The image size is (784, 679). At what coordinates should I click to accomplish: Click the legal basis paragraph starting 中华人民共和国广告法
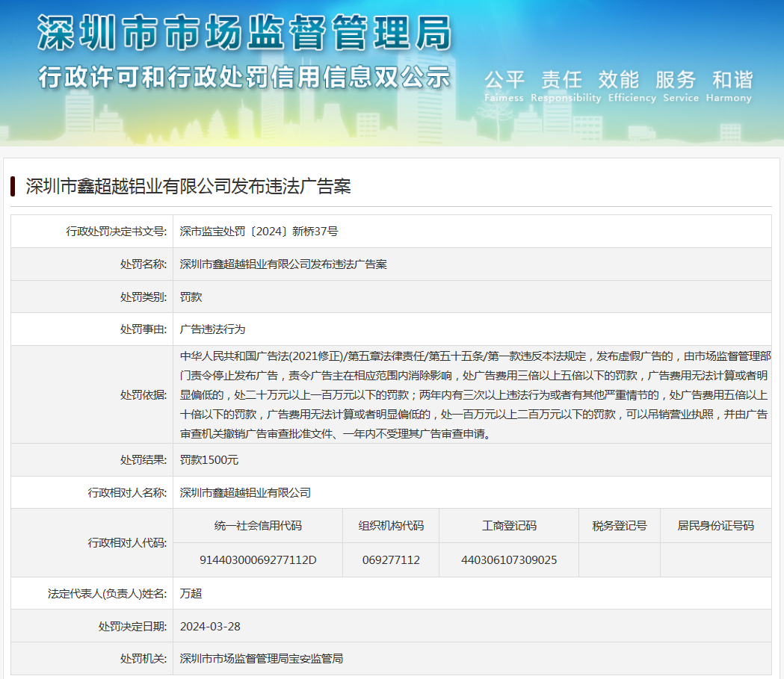(475, 394)
